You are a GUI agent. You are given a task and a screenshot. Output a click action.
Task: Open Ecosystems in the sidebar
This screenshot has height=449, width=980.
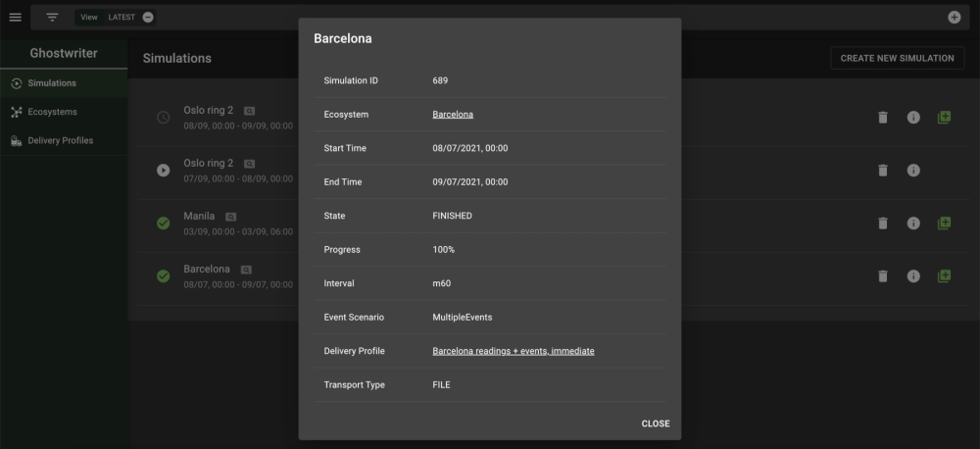point(52,112)
